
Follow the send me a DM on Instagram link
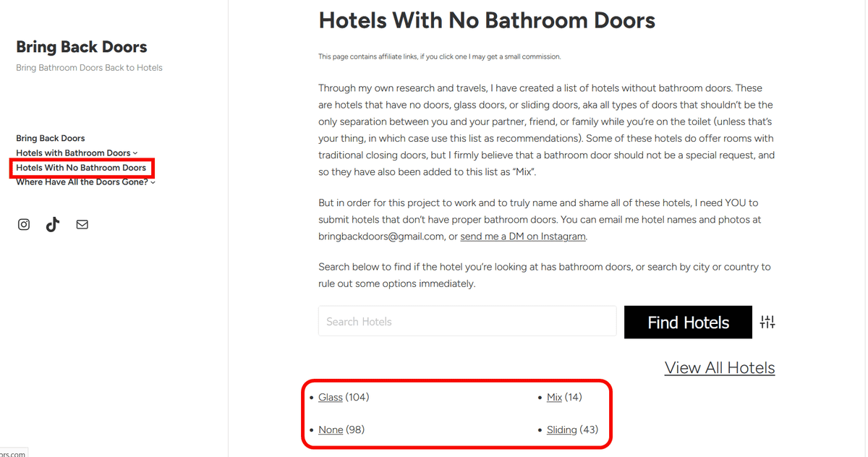pos(523,236)
